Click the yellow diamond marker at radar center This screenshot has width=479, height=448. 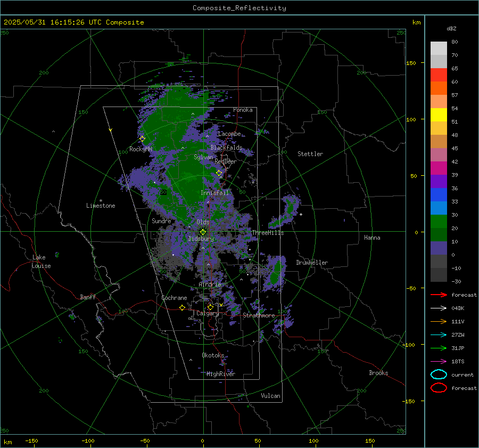[203, 232]
